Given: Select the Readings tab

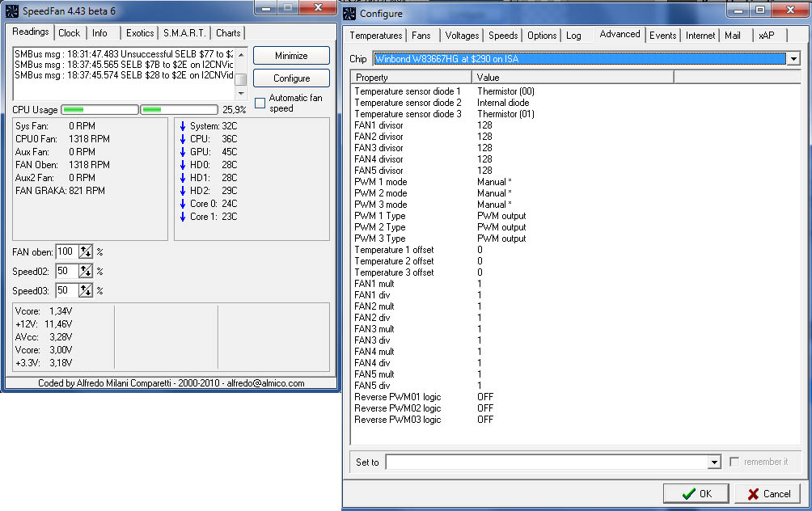Looking at the screenshot, I should pos(31,32).
